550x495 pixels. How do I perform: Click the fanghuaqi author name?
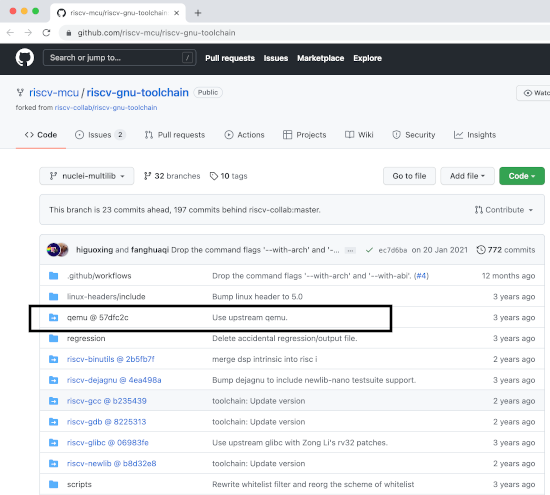[150, 250]
